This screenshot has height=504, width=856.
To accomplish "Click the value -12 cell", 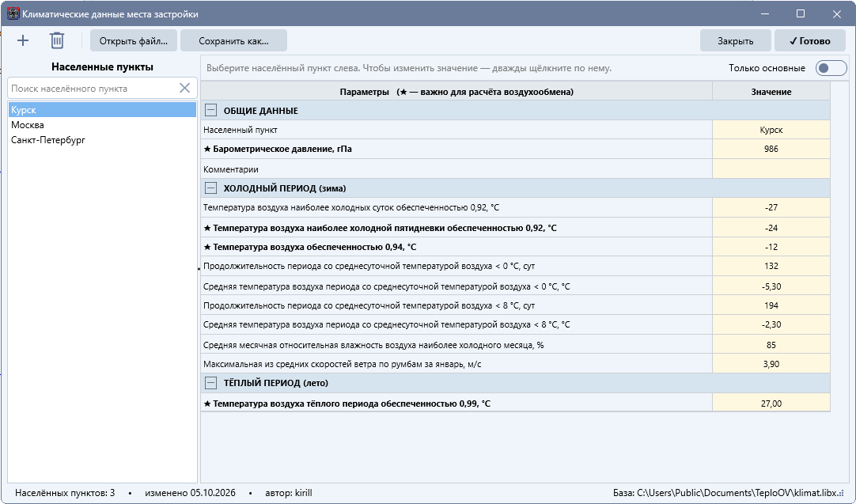I will click(x=771, y=247).
